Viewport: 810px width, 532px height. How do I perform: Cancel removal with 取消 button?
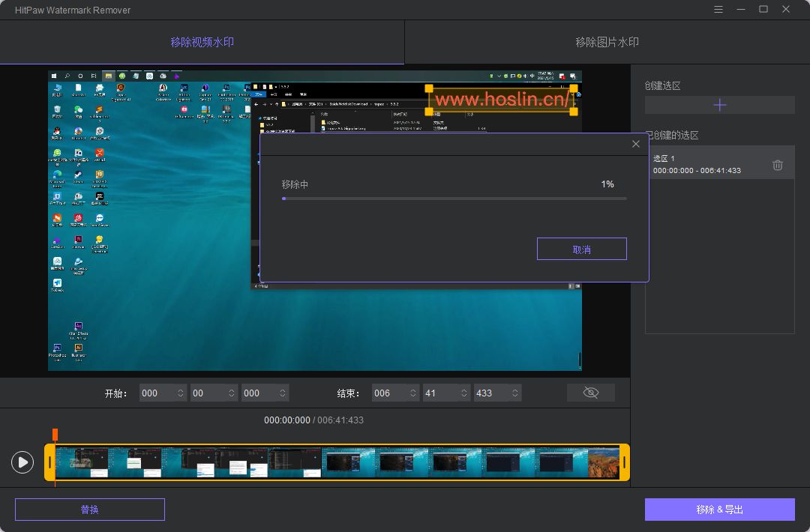pyautogui.click(x=581, y=250)
